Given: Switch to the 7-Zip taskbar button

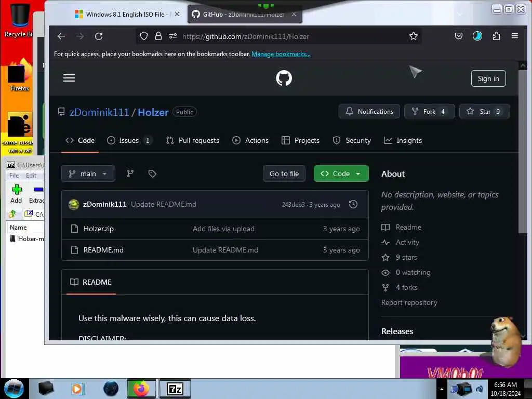Looking at the screenshot, I should (175, 389).
